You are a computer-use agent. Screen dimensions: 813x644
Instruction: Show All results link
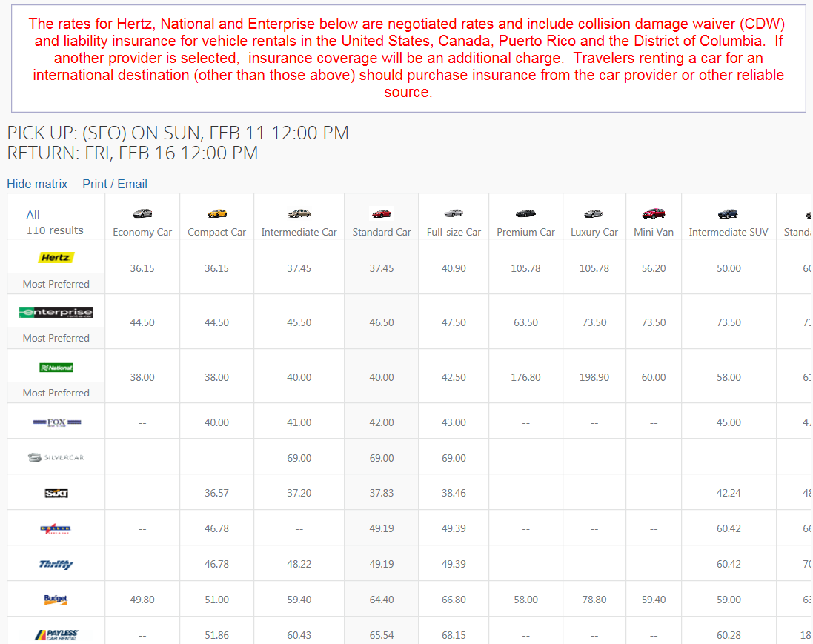pos(33,215)
